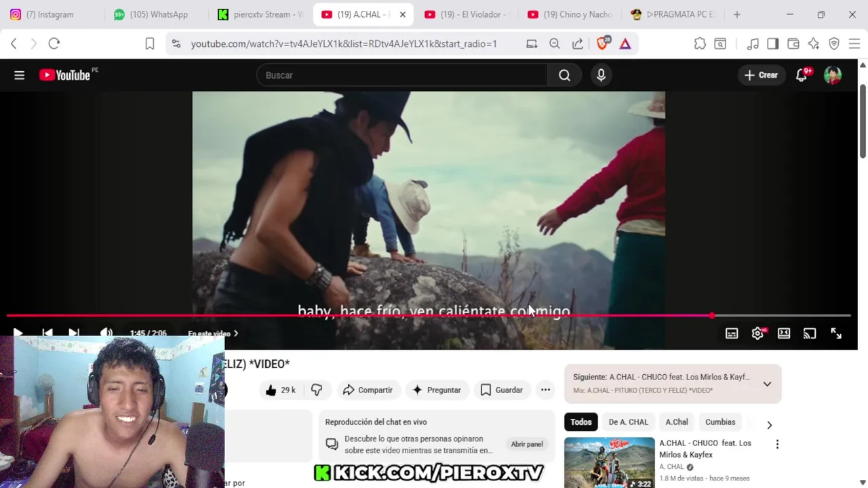Viewport: 868px width, 488px height.
Task: Mute the player volume speaker icon
Action: click(106, 333)
